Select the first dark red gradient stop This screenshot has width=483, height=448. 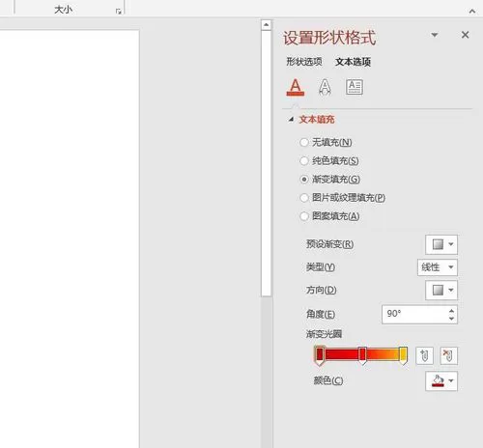point(320,355)
